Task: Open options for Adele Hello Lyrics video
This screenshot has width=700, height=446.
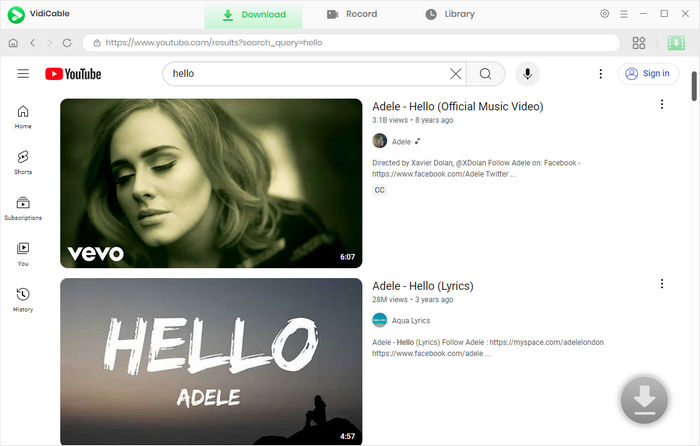Action: [661, 285]
